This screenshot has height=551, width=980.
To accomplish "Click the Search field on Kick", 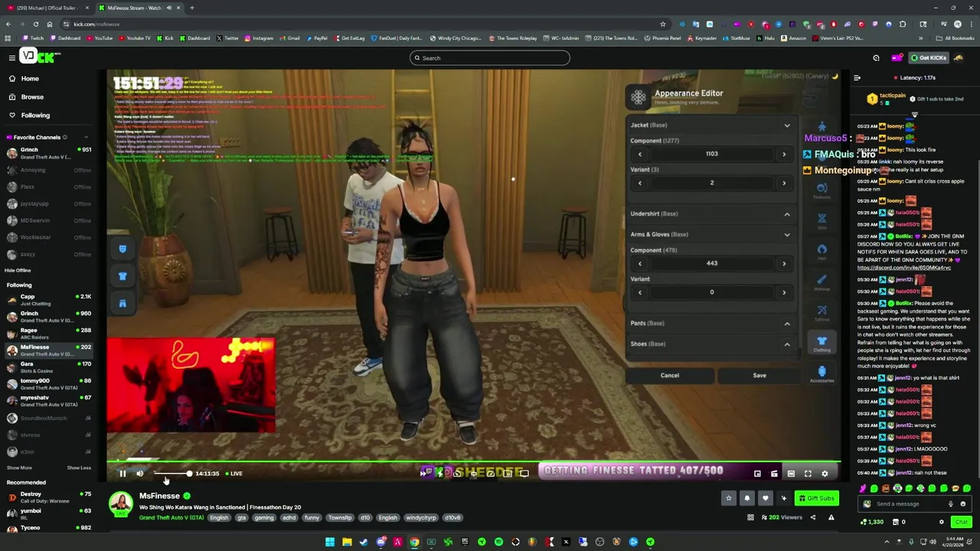I will click(490, 58).
